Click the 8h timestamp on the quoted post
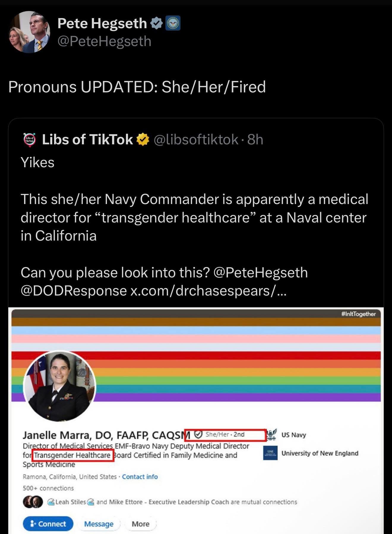The height and width of the screenshot is (534, 392). coord(255,140)
